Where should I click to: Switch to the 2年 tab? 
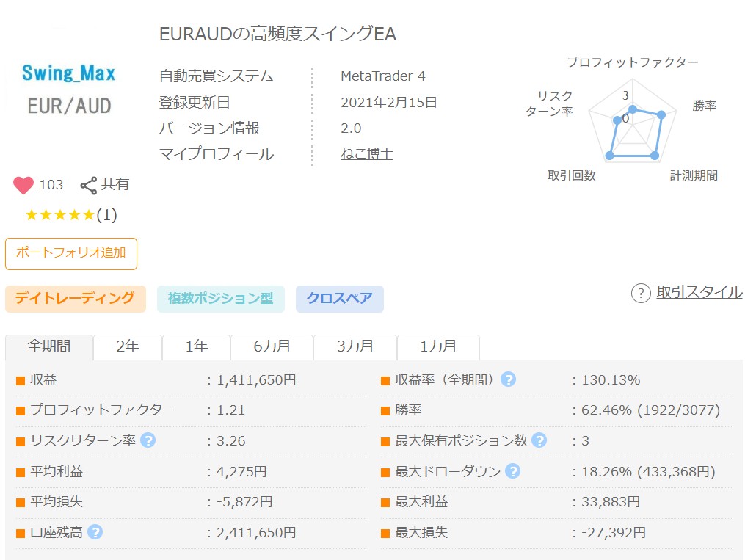pyautogui.click(x=128, y=346)
